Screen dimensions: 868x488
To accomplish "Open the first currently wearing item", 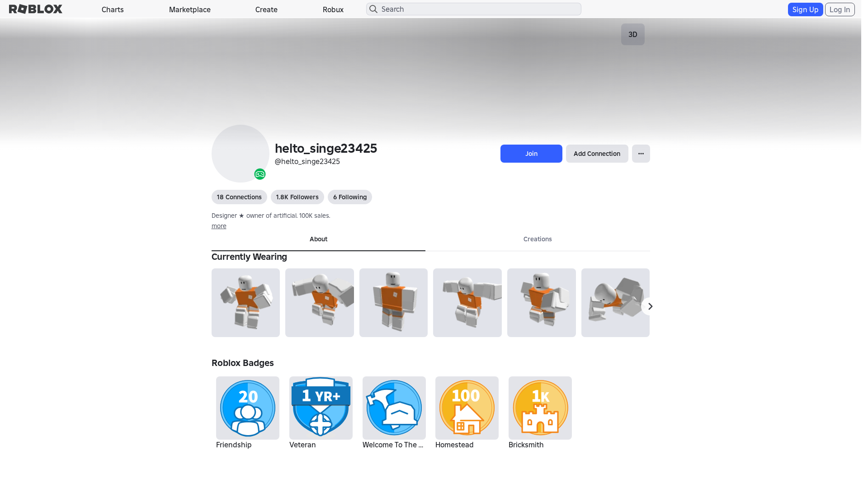I will pyautogui.click(x=245, y=303).
